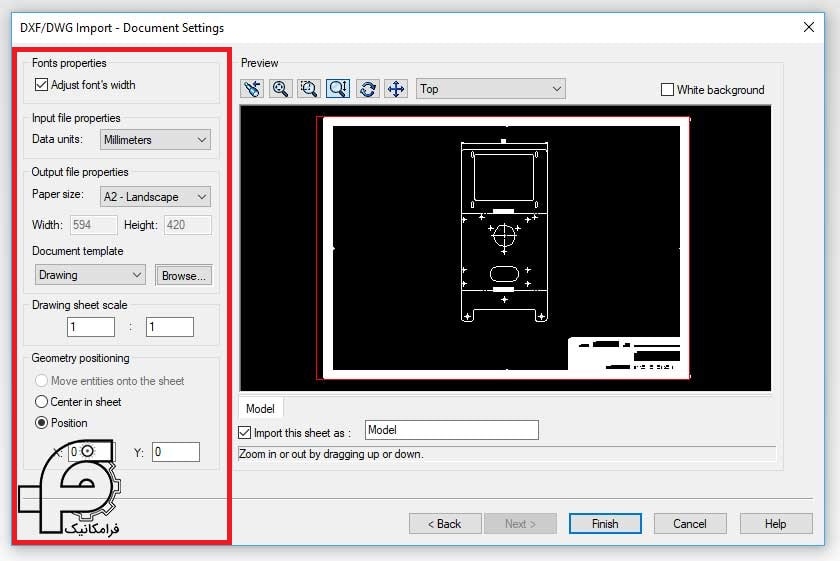Open the Data units dropdown

(x=155, y=140)
